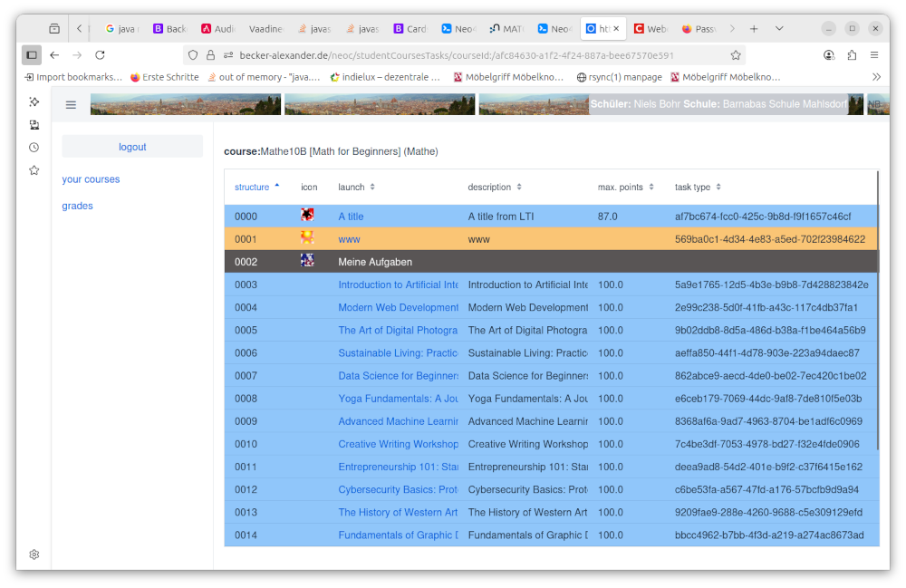Switch to the Passwords browser tab
This screenshot has width=906, height=588.
[x=699, y=29]
